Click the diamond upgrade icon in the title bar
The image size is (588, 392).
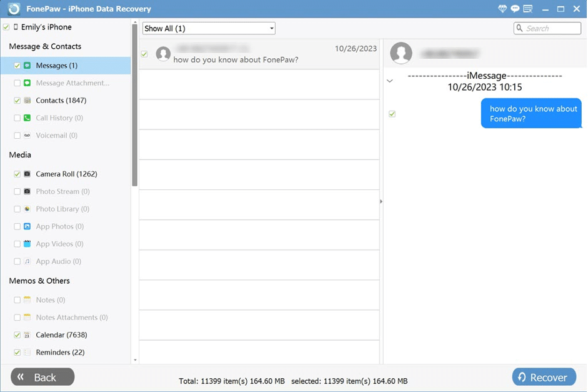(x=502, y=8)
